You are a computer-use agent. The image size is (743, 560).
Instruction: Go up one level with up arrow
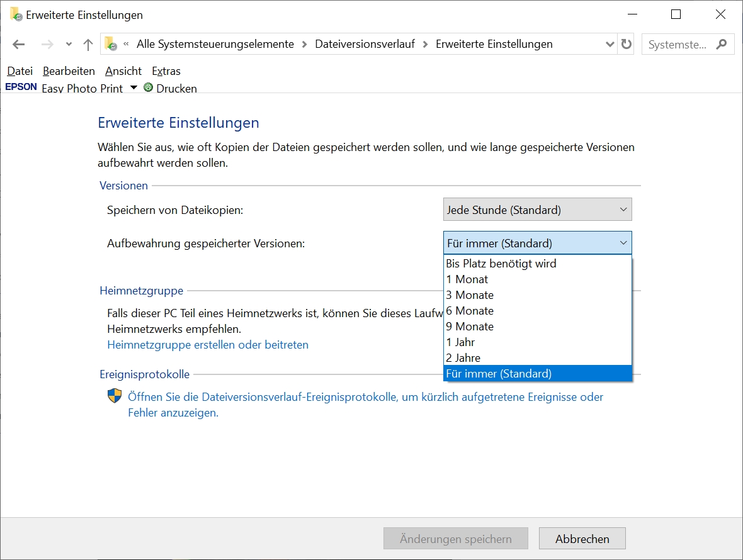click(x=88, y=45)
